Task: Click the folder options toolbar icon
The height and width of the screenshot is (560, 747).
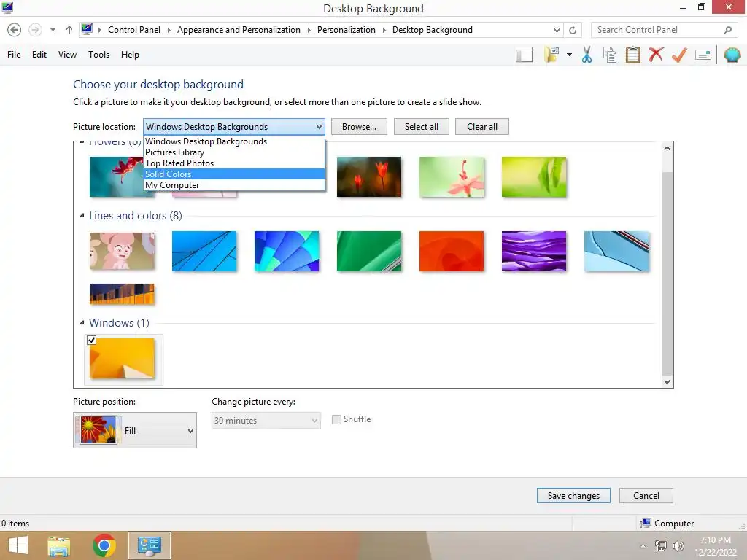Action: coord(552,55)
